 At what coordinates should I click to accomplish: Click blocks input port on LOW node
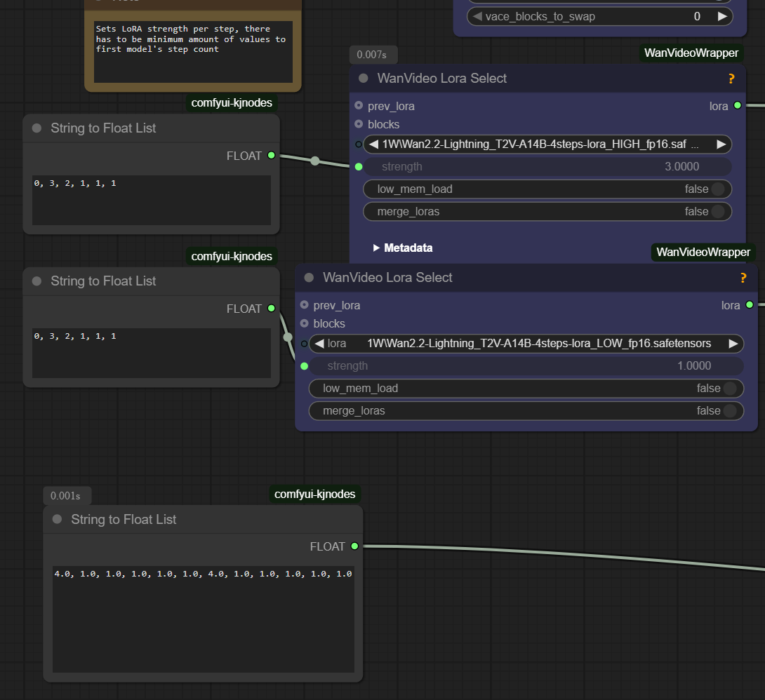305,323
